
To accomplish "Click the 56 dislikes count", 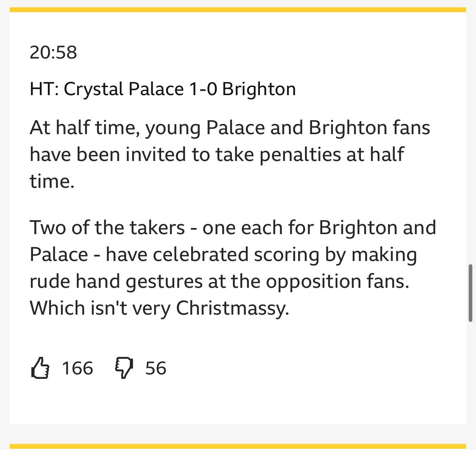I will click(x=156, y=368).
